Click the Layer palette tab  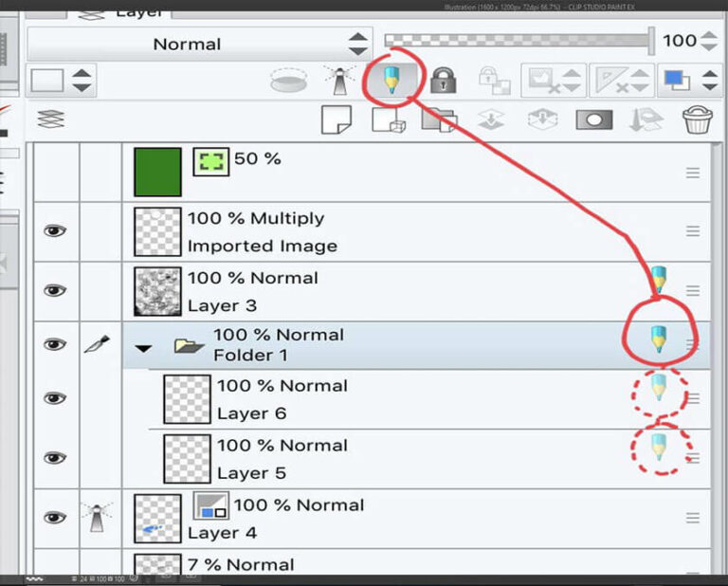pos(119,13)
